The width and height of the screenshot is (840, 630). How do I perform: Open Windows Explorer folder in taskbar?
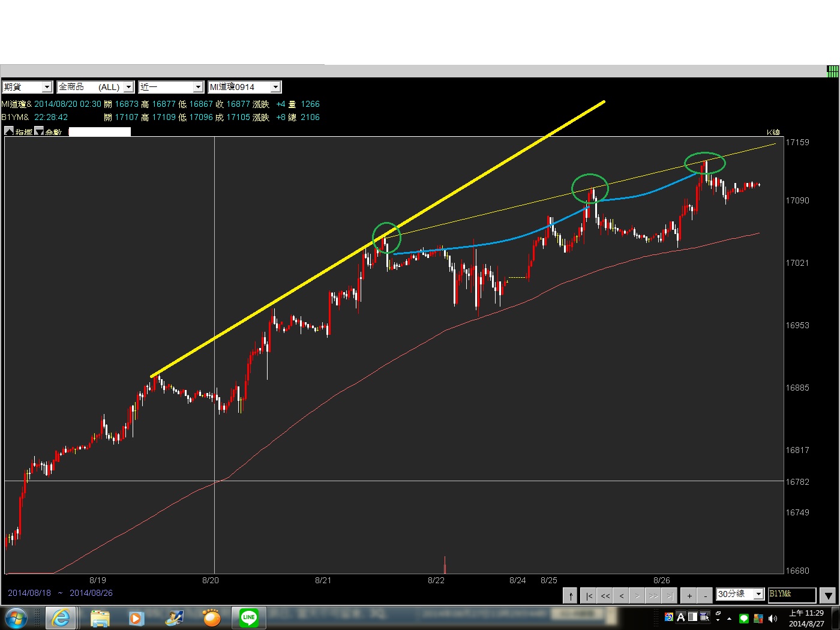click(x=100, y=617)
